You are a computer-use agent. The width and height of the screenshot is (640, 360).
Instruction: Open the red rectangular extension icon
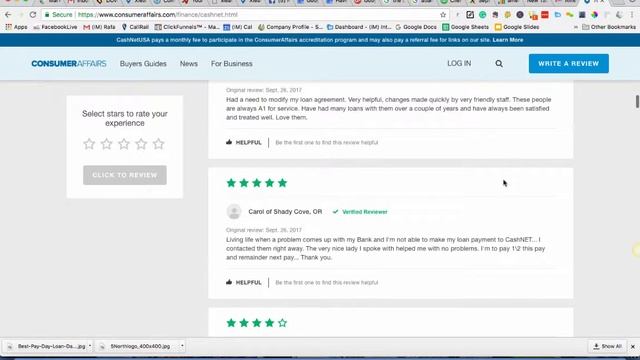click(x=545, y=15)
